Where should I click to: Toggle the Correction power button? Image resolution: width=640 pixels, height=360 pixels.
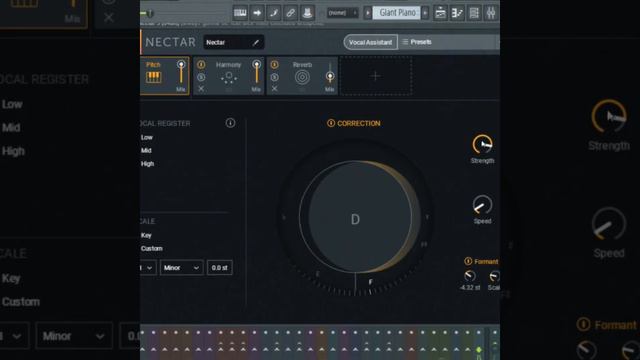[331, 123]
